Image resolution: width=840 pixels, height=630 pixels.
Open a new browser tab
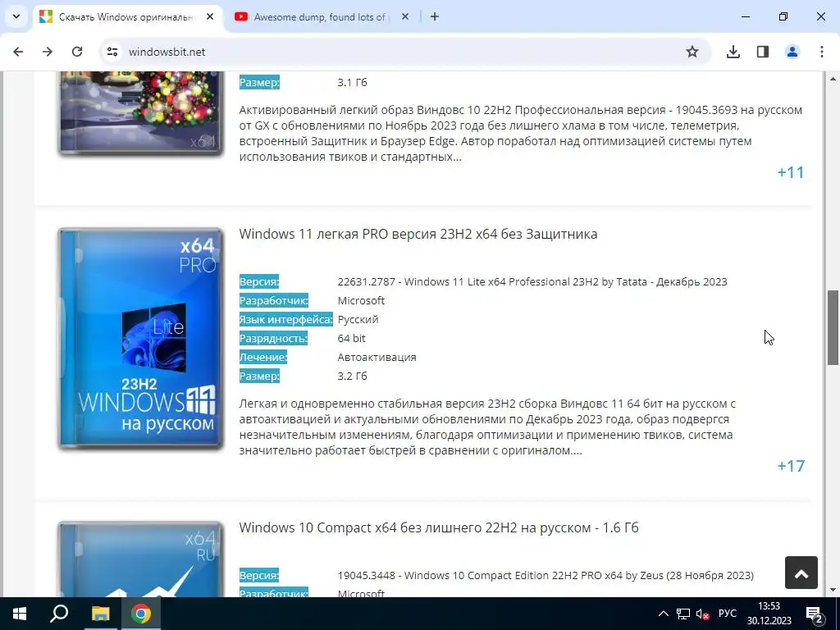coord(435,16)
